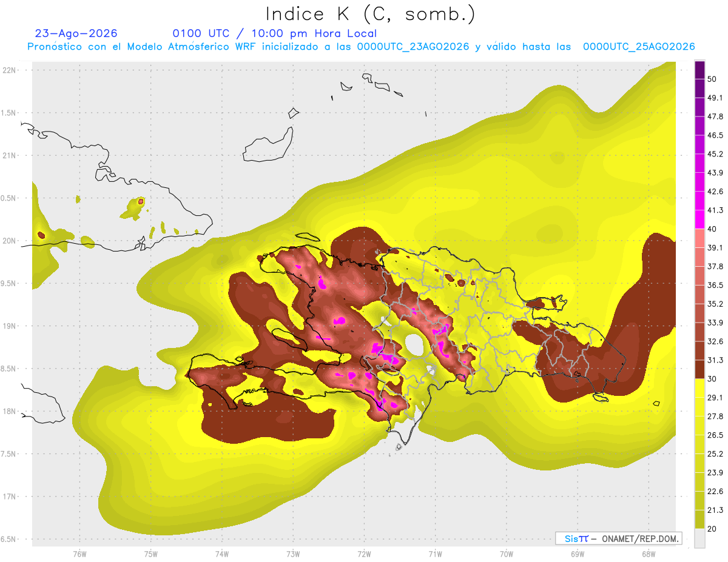Click the latitude axis label "19N"
The height and width of the screenshot is (562, 728).
pyautogui.click(x=9, y=326)
